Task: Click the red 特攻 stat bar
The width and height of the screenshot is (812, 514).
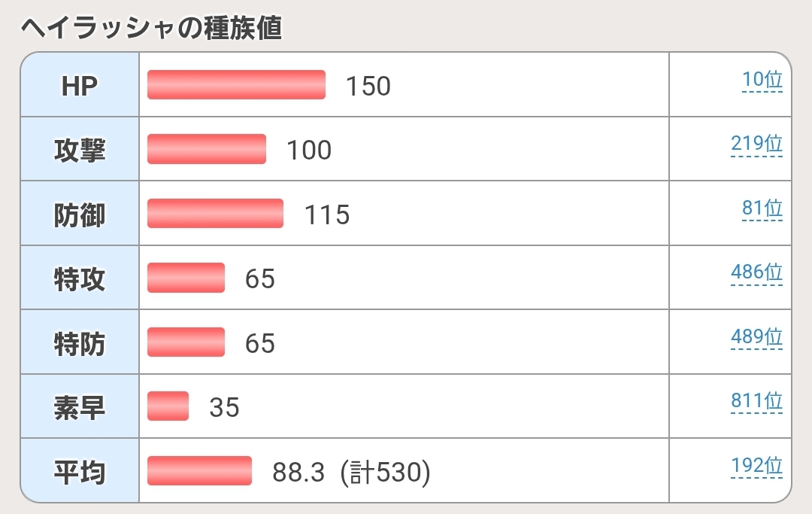Action: (x=186, y=278)
